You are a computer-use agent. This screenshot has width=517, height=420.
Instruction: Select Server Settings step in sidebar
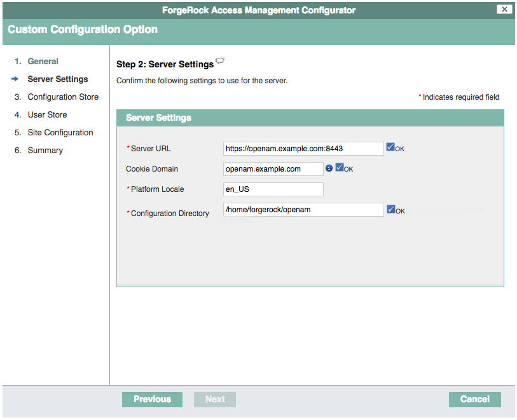tap(58, 79)
